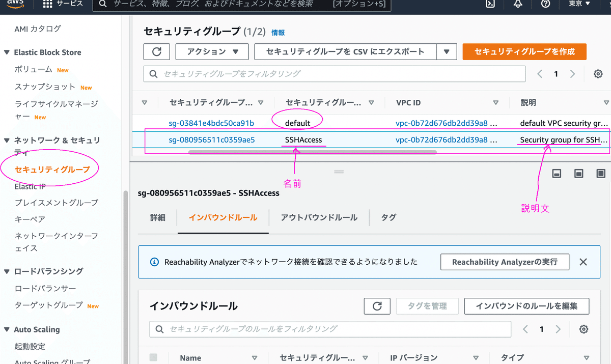Open スナップショット in the sidebar
Screen dimensions: 611x364
(45, 87)
